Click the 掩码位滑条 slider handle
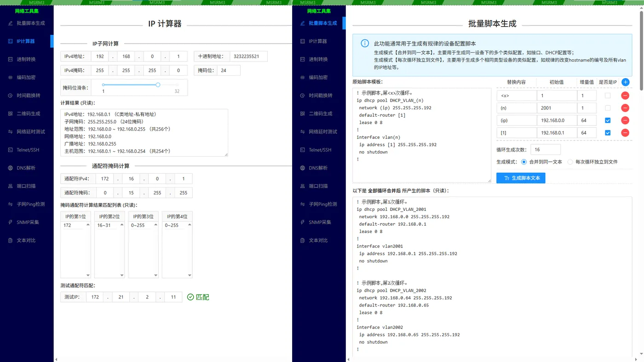The width and height of the screenshot is (644, 362). tap(158, 85)
